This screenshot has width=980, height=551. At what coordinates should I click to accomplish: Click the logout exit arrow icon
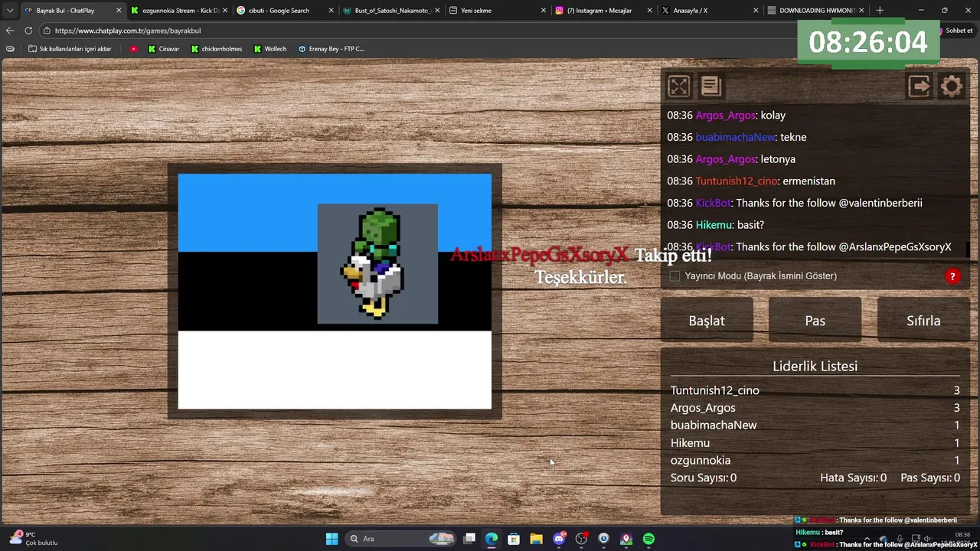click(919, 86)
